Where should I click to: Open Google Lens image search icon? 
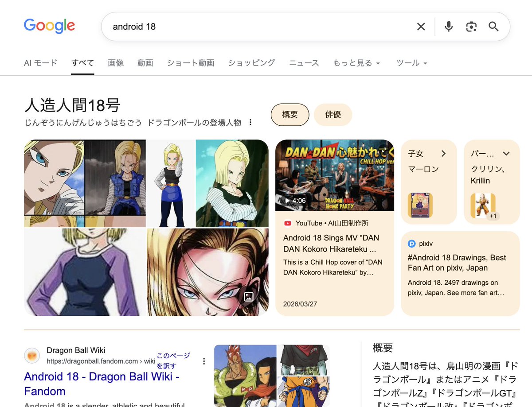pyautogui.click(x=471, y=27)
